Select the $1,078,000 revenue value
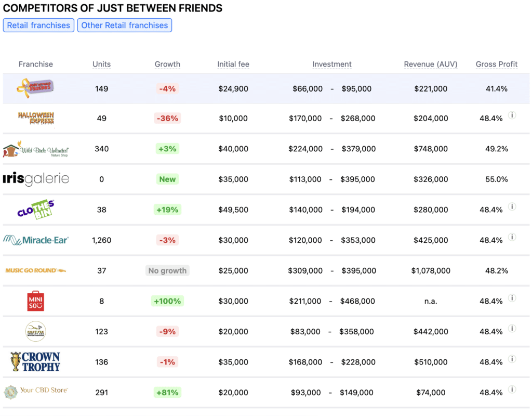 (431, 270)
